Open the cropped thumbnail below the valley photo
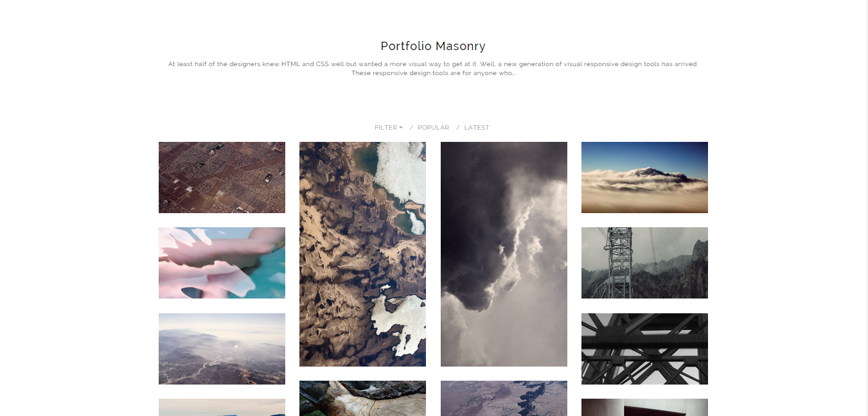The width and height of the screenshot is (868, 416). (x=222, y=407)
